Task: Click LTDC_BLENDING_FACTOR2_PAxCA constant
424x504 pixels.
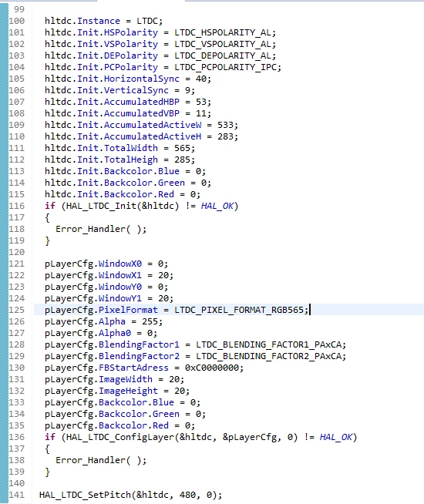Action: pyautogui.click(x=268, y=357)
